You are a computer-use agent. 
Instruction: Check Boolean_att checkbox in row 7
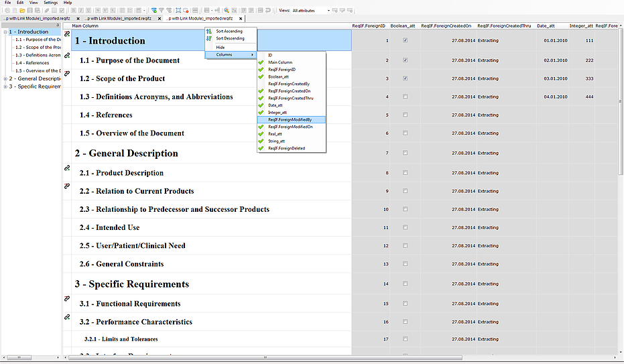point(405,153)
